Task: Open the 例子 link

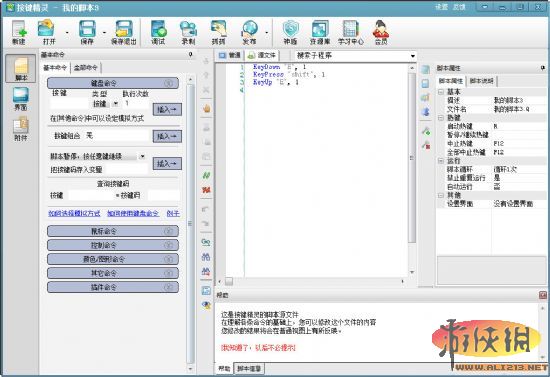Action: (173, 213)
